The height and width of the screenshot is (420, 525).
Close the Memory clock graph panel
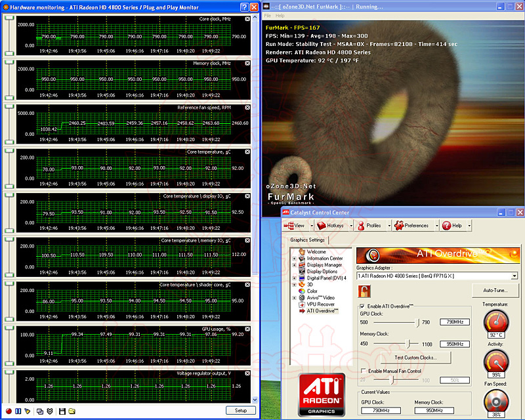coord(247,63)
